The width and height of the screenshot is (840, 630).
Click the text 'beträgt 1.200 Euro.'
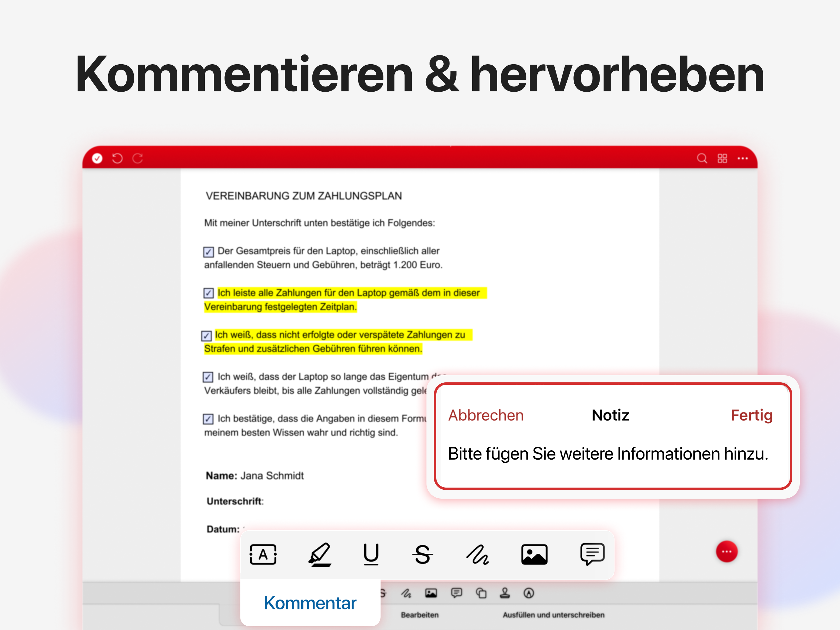[x=401, y=265]
